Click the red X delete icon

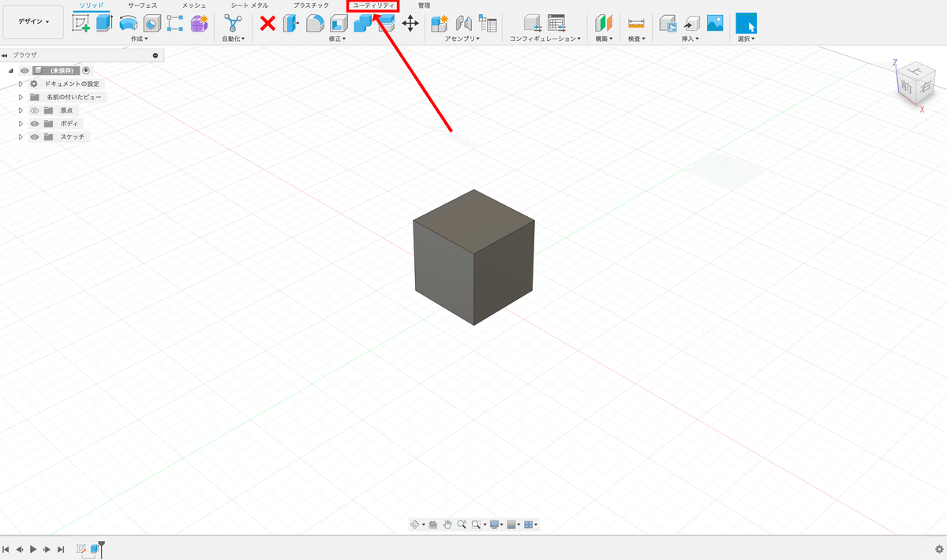click(268, 24)
